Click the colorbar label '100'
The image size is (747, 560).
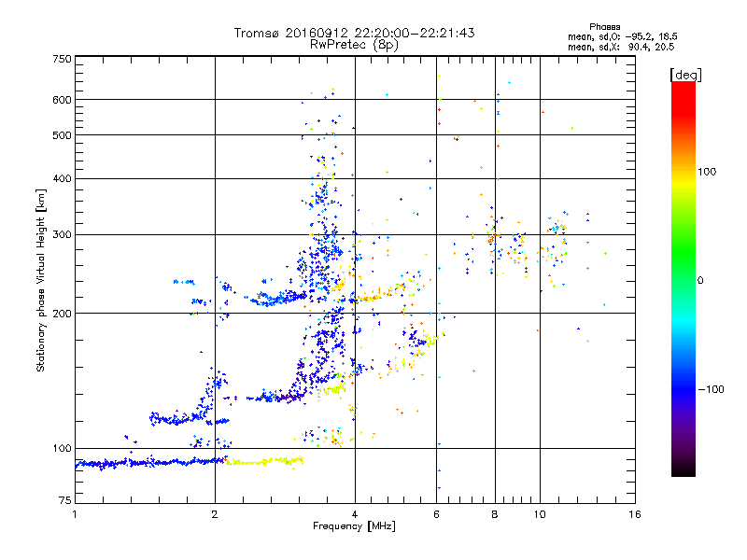tap(707, 172)
